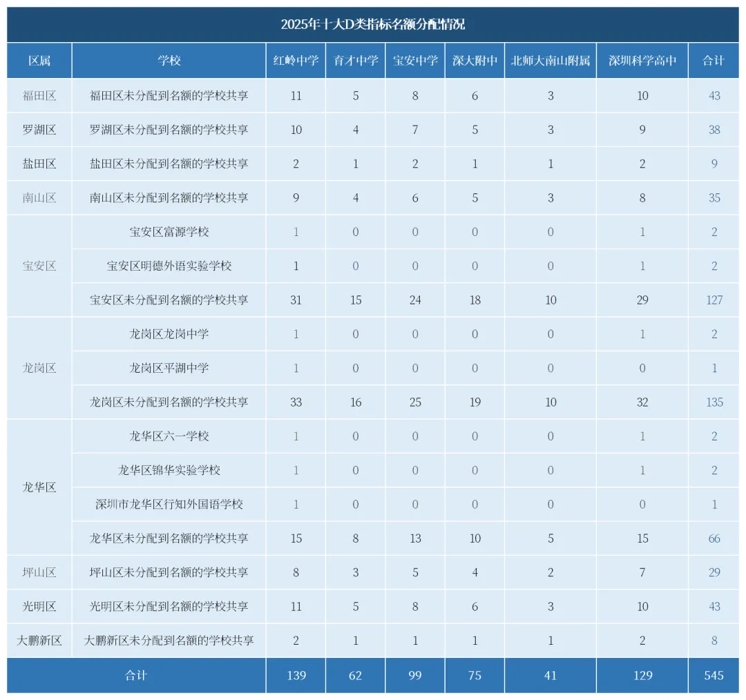Select 福田区未分配到名额的学校共享 row label
Image resolution: width=746 pixels, height=700 pixels.
click(169, 95)
